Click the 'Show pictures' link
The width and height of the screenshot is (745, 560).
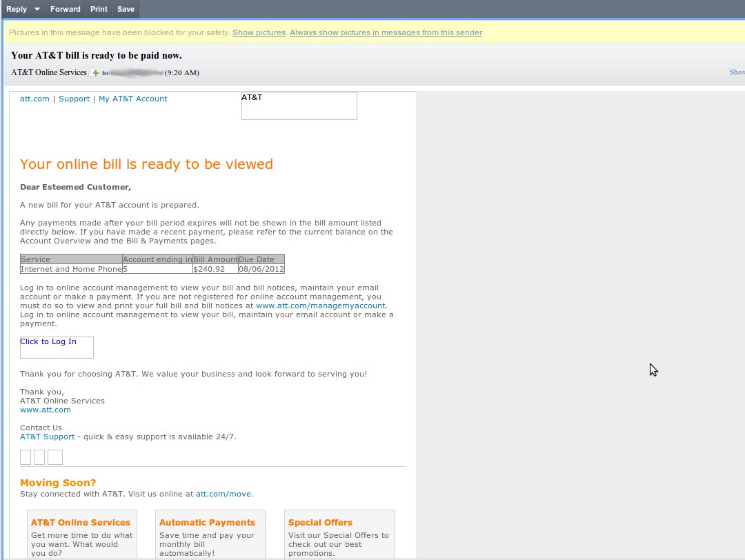pyautogui.click(x=259, y=32)
